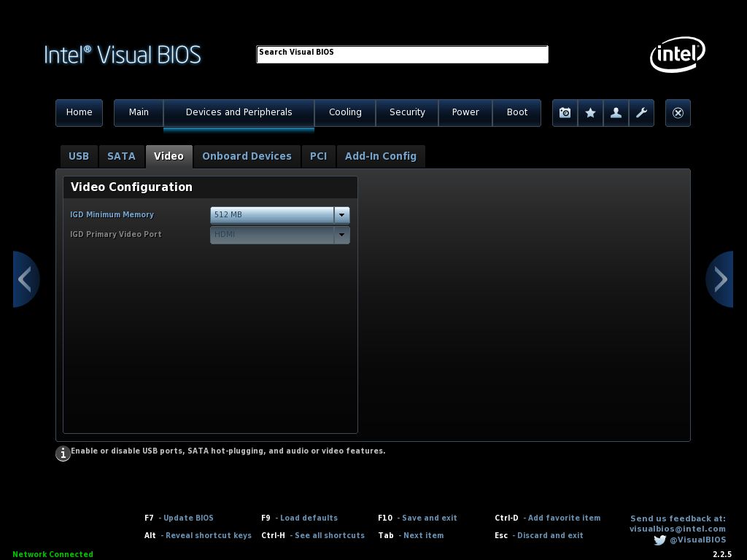Open the Main menu
Screen dimensions: 747x560
(x=139, y=113)
